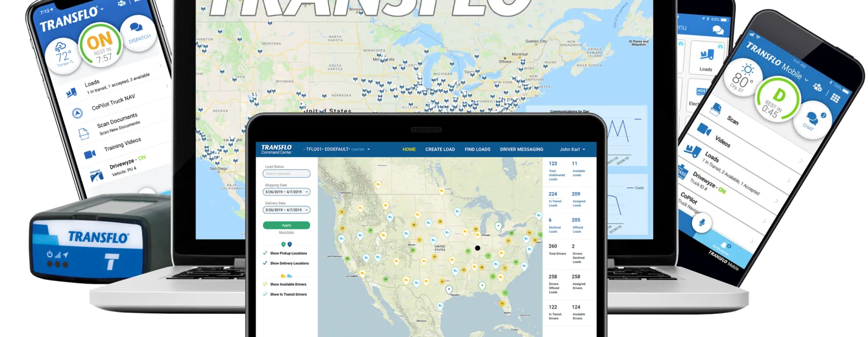Tap the apps grid icon on right phone
The height and width of the screenshot is (337, 868).
tap(835, 98)
